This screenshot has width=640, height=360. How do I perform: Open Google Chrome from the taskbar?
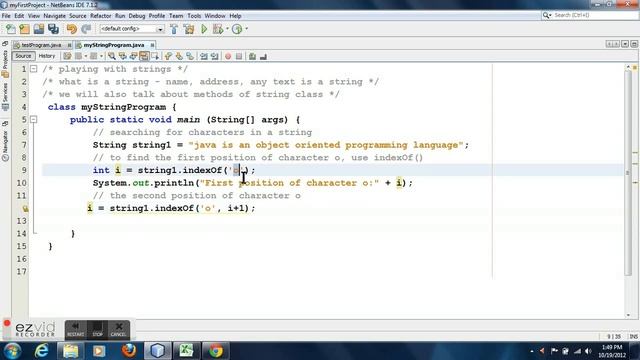click(216, 351)
